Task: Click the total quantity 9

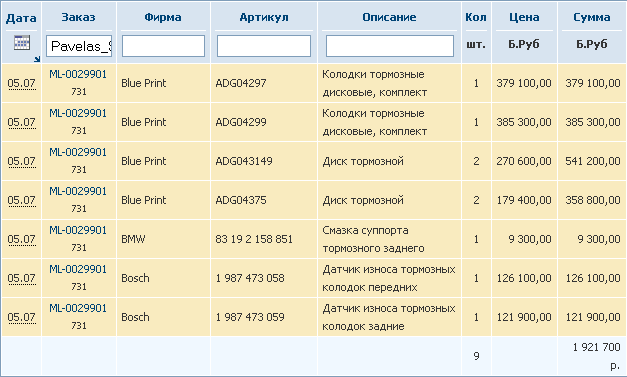Action: click(x=476, y=356)
